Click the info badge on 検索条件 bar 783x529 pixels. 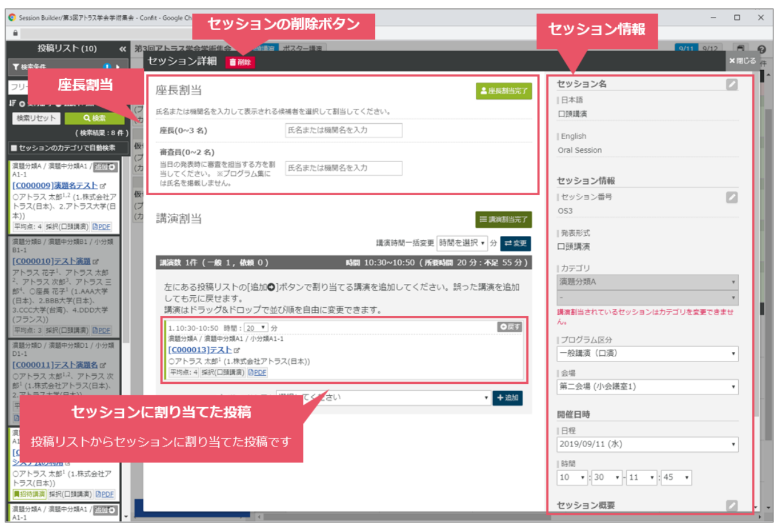107,66
